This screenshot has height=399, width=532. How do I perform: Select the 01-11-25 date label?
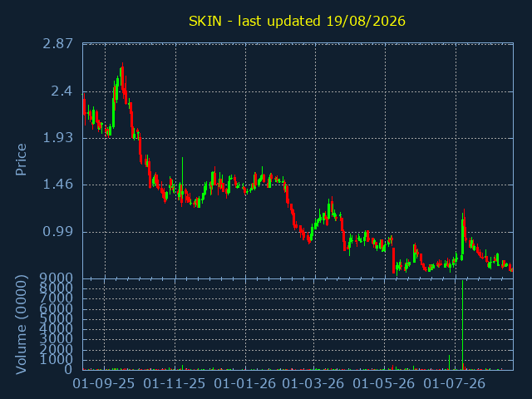click(x=175, y=384)
